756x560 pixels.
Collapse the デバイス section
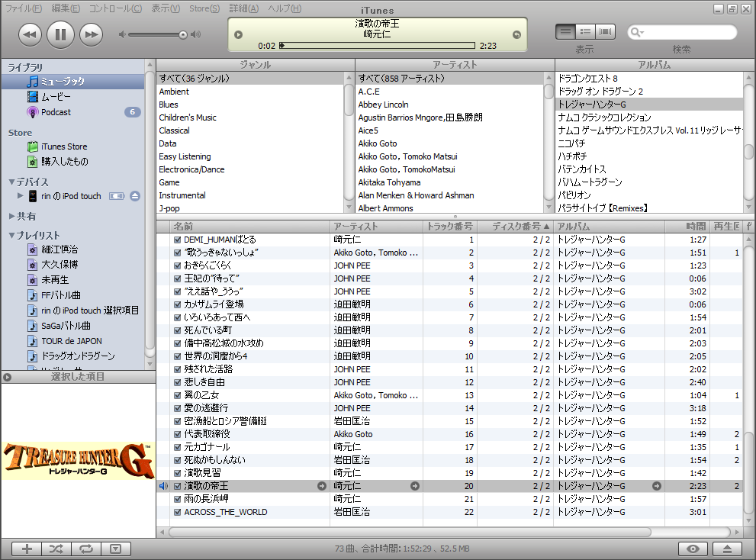click(11, 182)
